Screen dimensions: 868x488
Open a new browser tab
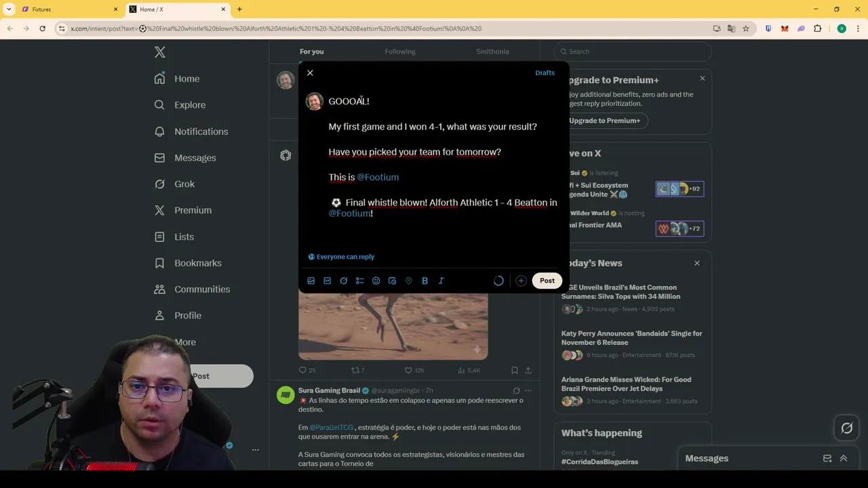(239, 9)
